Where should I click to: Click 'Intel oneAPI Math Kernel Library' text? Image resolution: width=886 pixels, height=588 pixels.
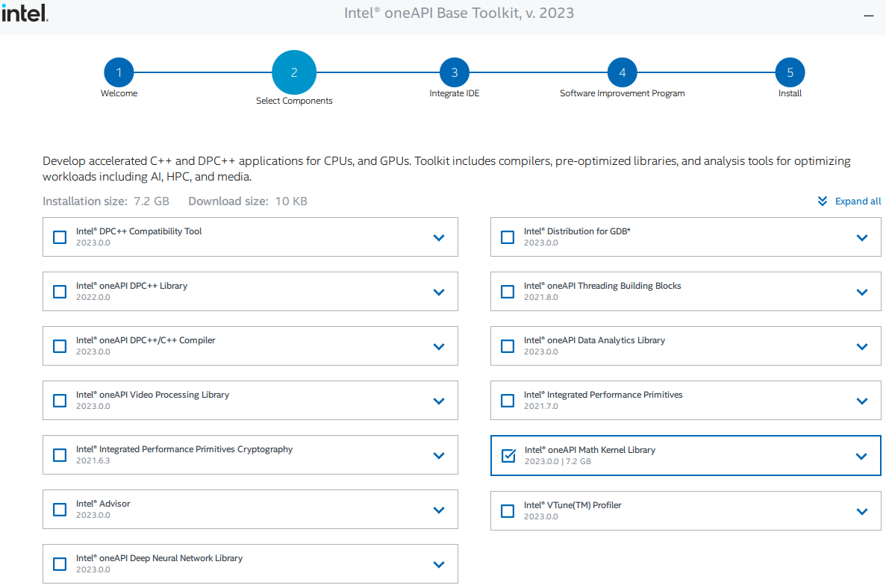tap(590, 450)
